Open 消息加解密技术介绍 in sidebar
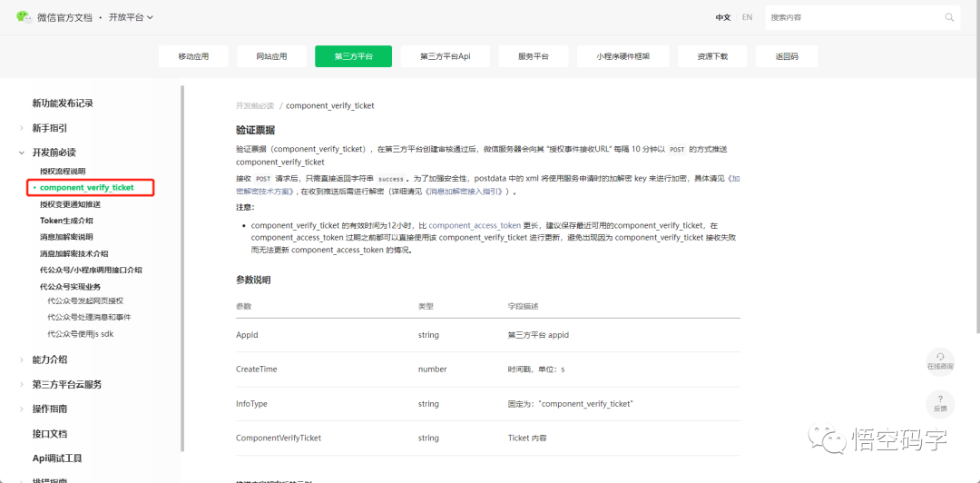The image size is (980, 483). click(x=73, y=253)
